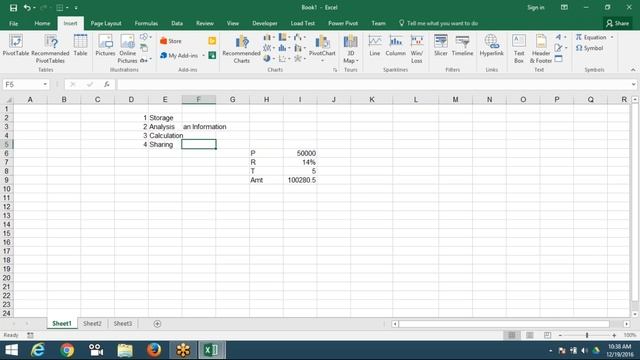Switch to Page Break Preview in status bar
This screenshot has height=360, width=640.
pyautogui.click(x=547, y=335)
